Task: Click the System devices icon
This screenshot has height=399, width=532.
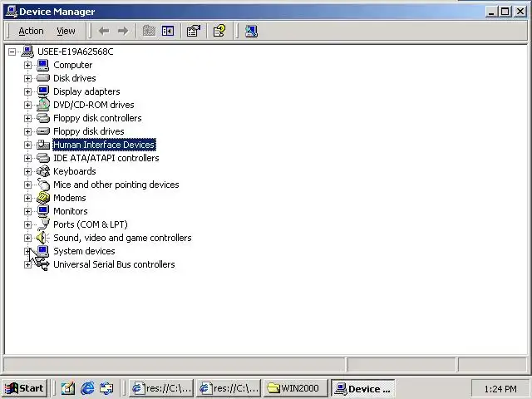Action: [x=43, y=251]
